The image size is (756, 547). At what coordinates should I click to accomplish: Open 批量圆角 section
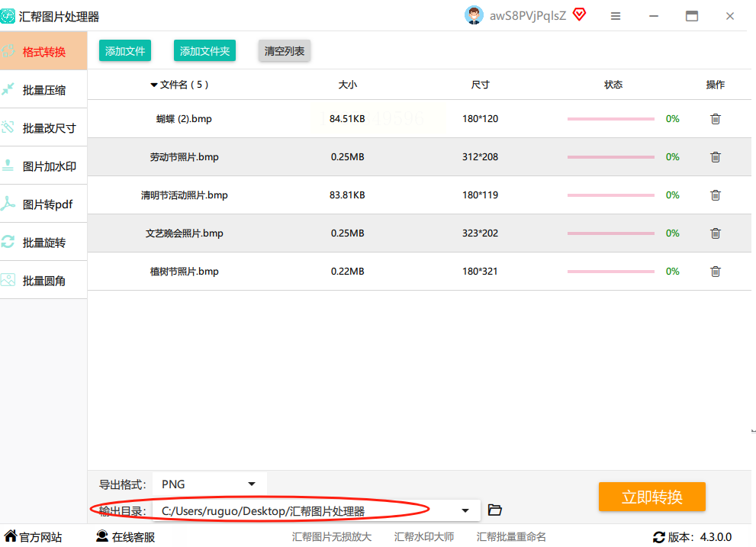click(43, 280)
